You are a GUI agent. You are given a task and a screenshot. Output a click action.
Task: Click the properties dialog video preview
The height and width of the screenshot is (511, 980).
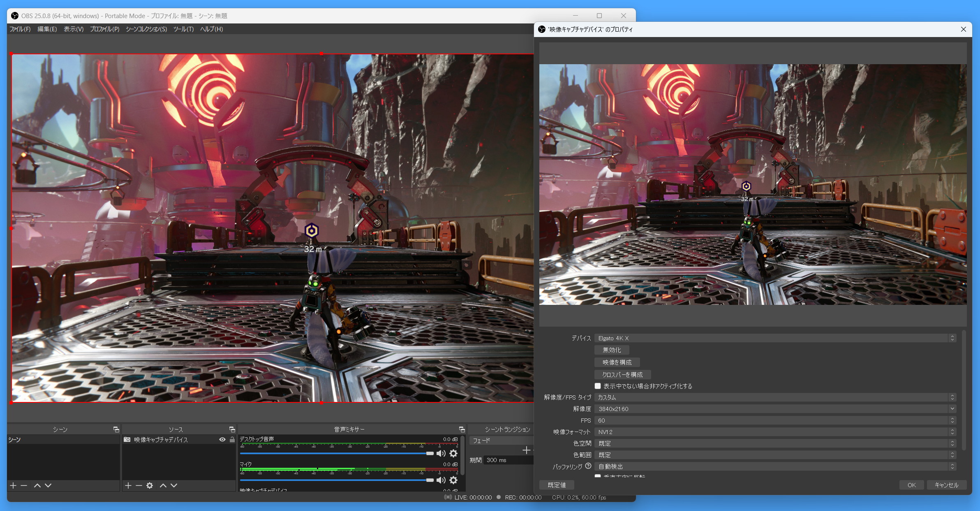(753, 184)
